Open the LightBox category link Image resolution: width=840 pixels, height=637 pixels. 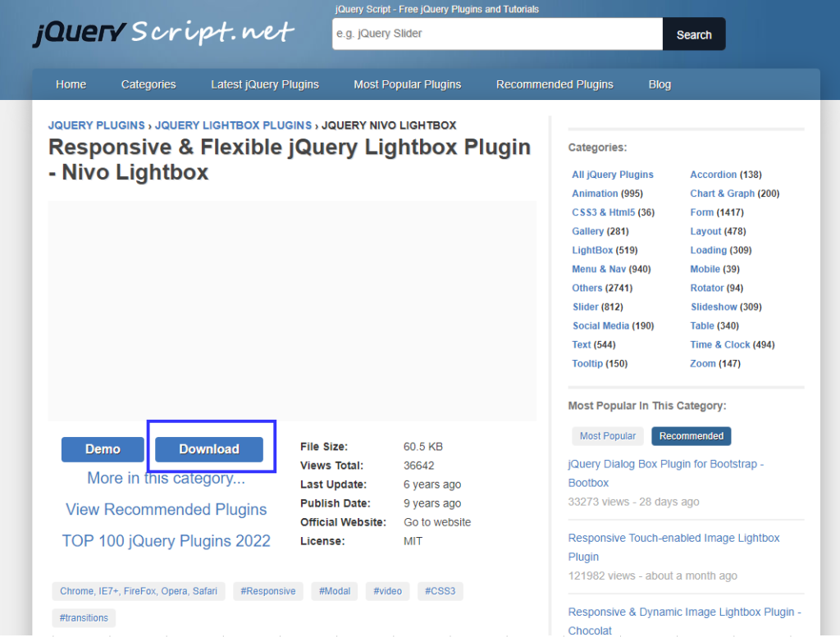tap(592, 250)
